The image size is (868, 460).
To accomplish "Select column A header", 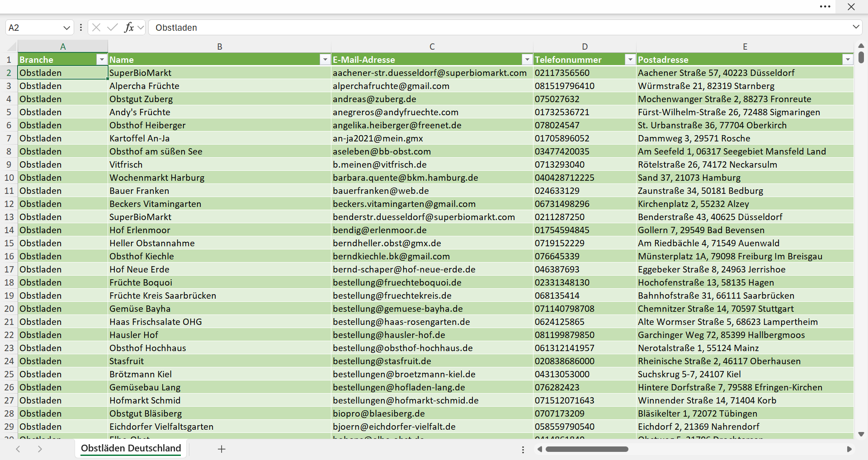I will tap(63, 46).
